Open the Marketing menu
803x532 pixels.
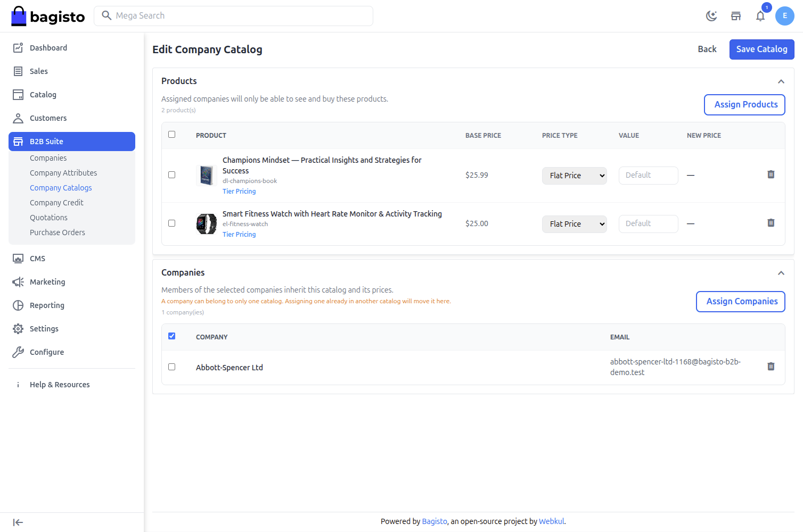72,282
